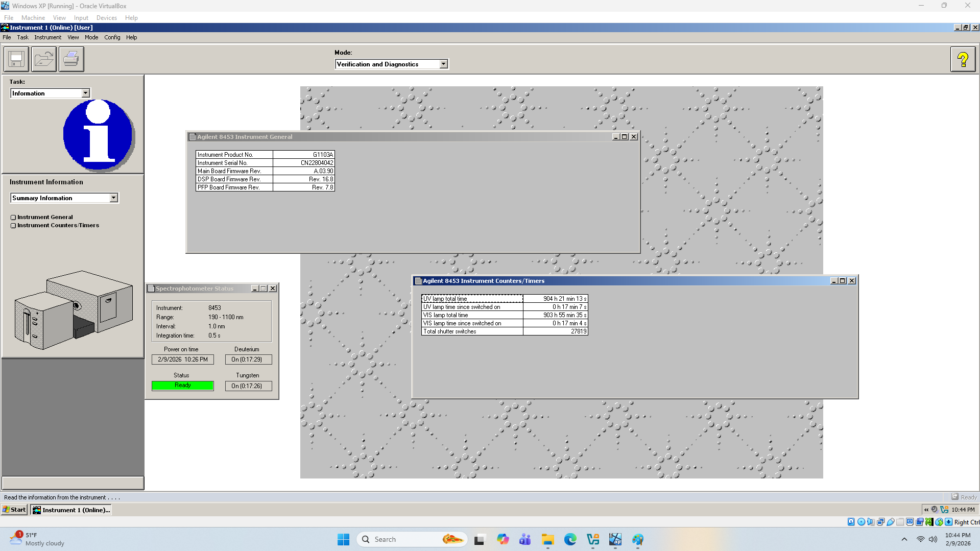980x551 pixels.
Task: Open Windows 11 Start button
Action: pyautogui.click(x=343, y=539)
